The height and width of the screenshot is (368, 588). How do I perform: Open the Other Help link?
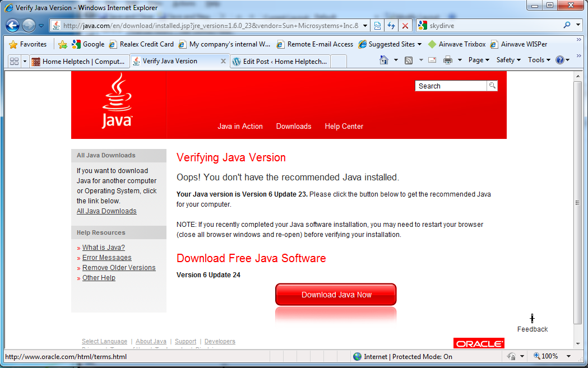[99, 278]
